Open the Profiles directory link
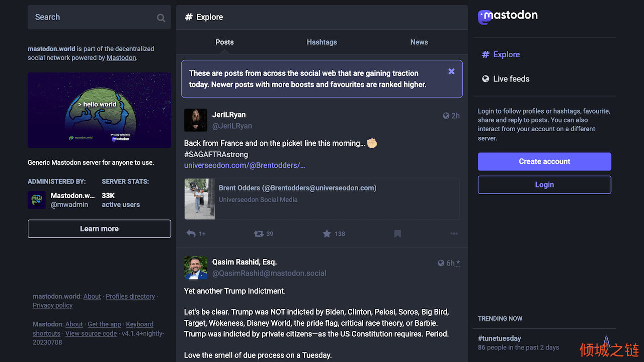The width and height of the screenshot is (644, 362). pos(130,296)
